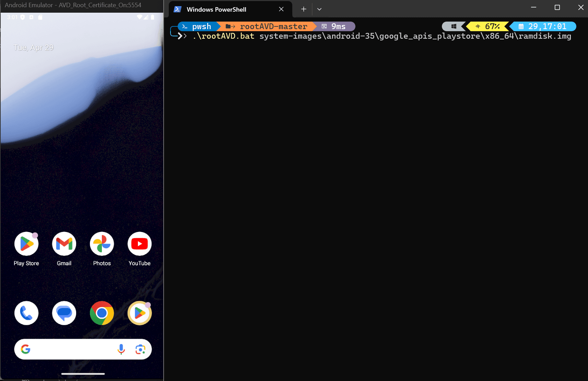This screenshot has width=588, height=381.
Task: Open the Play Store dock shortcut
Action: coord(140,313)
